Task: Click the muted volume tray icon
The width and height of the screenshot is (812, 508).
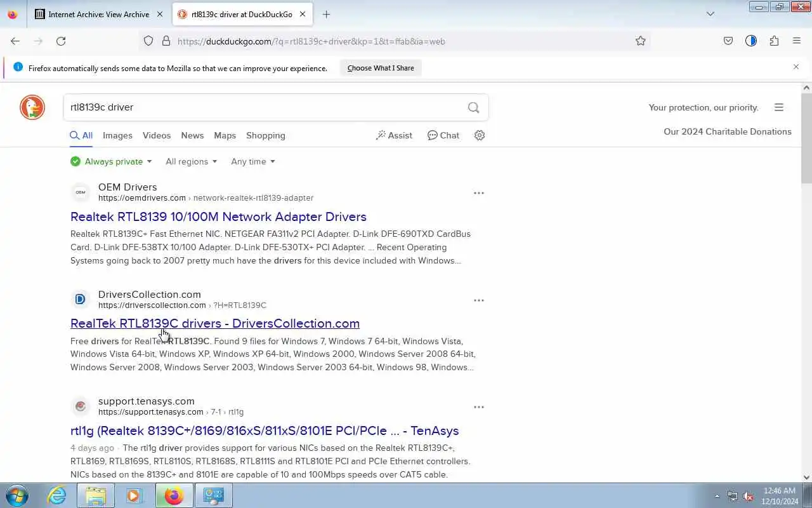Action: (749, 496)
